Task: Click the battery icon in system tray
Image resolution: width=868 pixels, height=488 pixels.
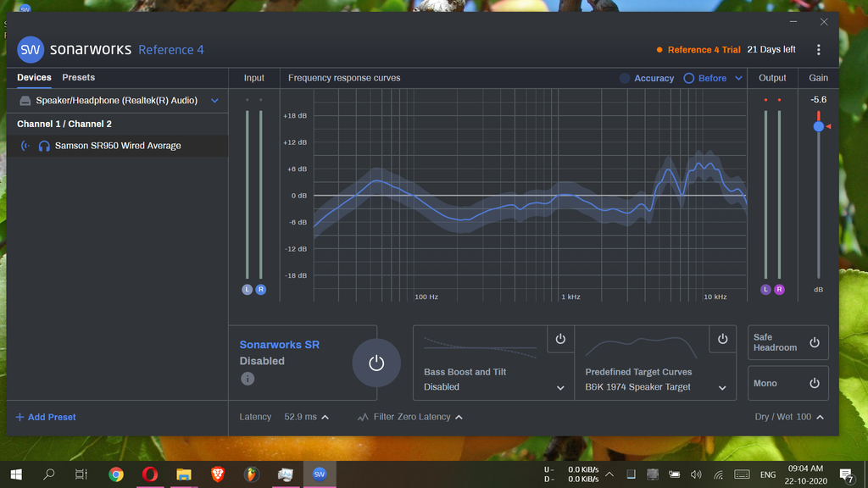Action: (674, 474)
